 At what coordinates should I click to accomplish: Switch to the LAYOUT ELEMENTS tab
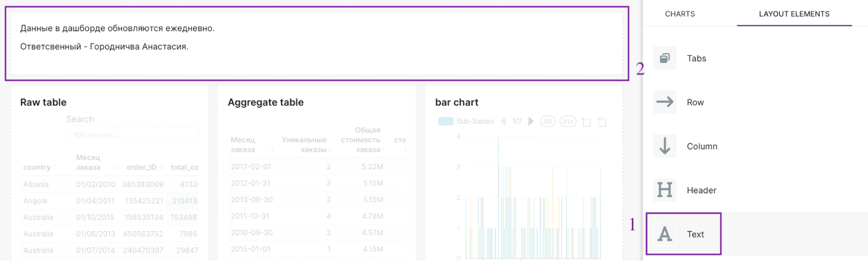(794, 14)
